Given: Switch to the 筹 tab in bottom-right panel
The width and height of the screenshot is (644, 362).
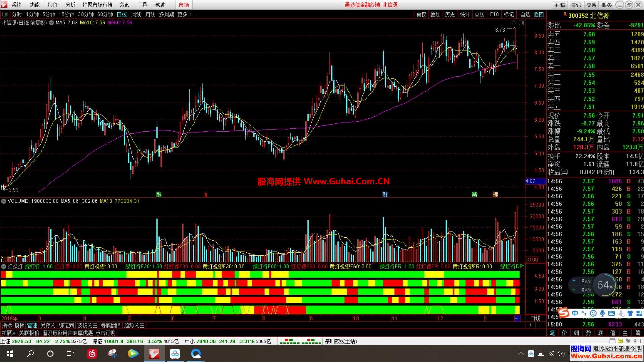Looking at the screenshot, I should [x=638, y=333].
